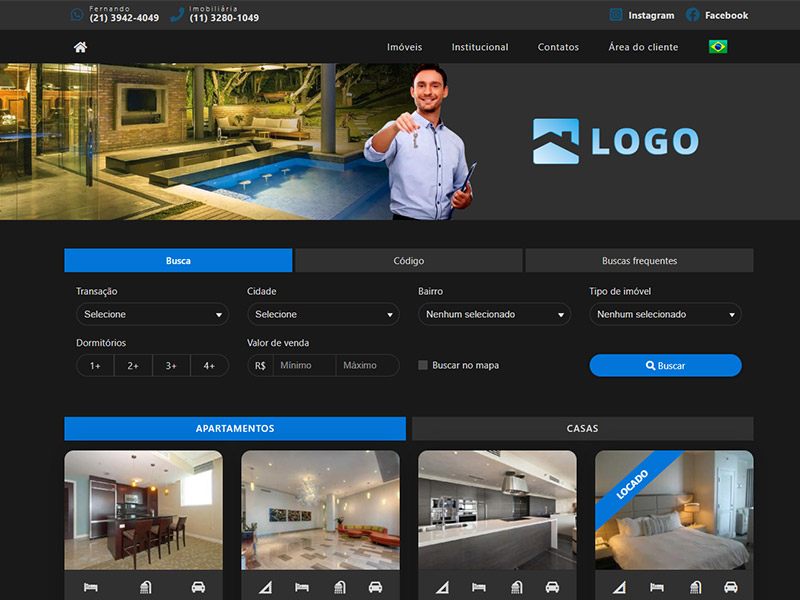Click the blue Buscar button
Viewport: 800px width, 600px height.
pyautogui.click(x=665, y=365)
